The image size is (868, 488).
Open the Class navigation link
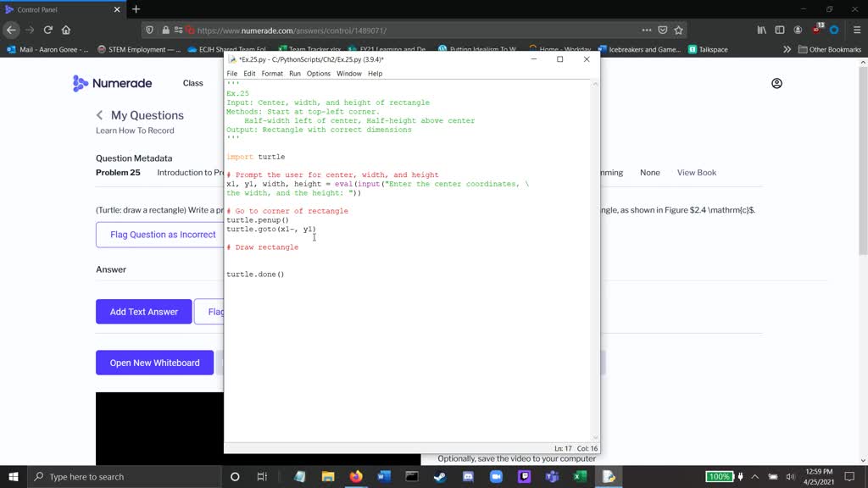[x=192, y=83]
